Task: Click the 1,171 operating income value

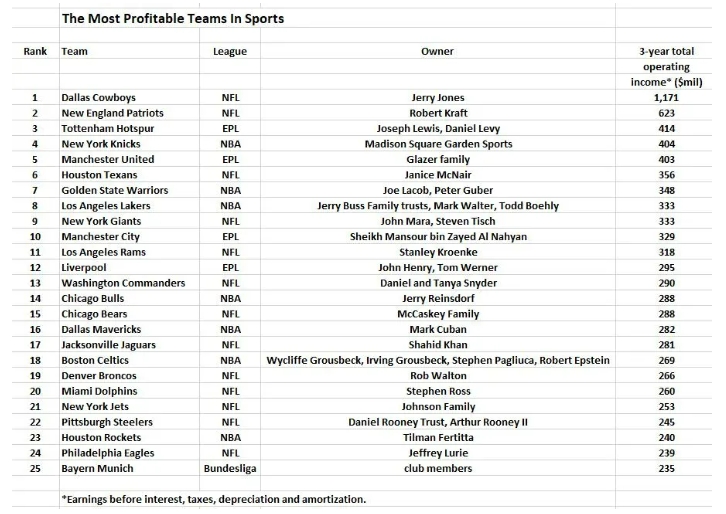Action: [666, 97]
